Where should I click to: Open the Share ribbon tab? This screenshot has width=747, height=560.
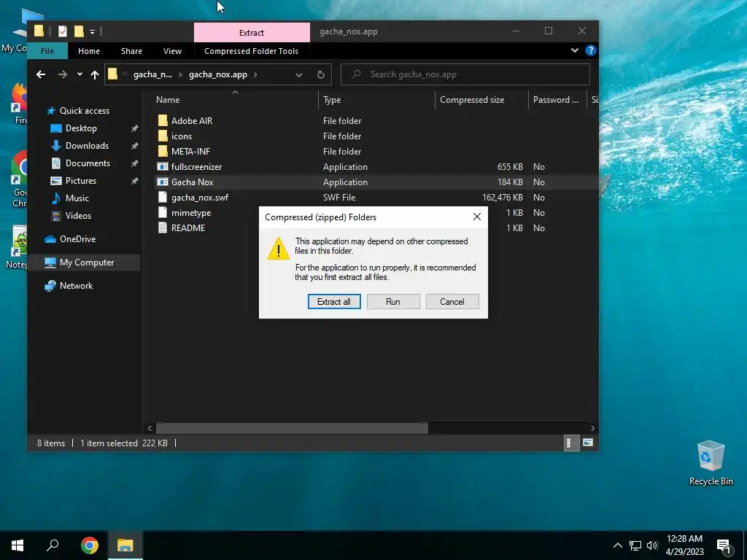click(131, 51)
